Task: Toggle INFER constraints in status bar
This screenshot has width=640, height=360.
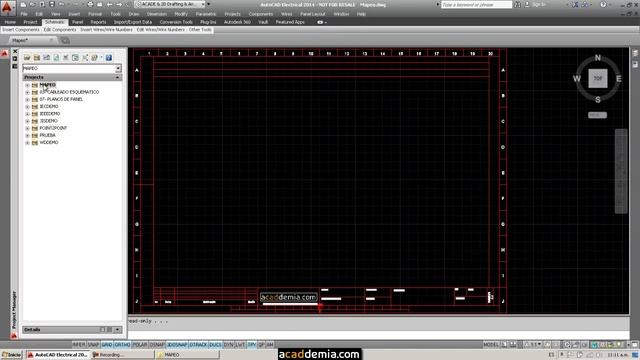Action: [79, 345]
